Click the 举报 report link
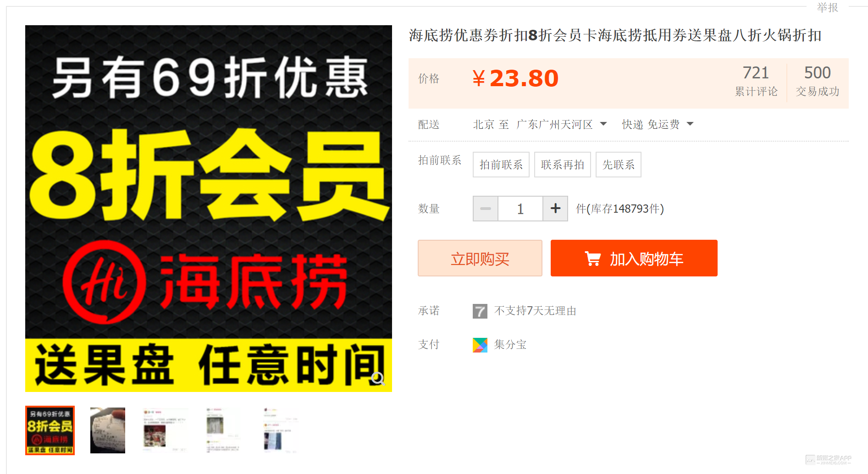868x474 pixels. point(828,7)
